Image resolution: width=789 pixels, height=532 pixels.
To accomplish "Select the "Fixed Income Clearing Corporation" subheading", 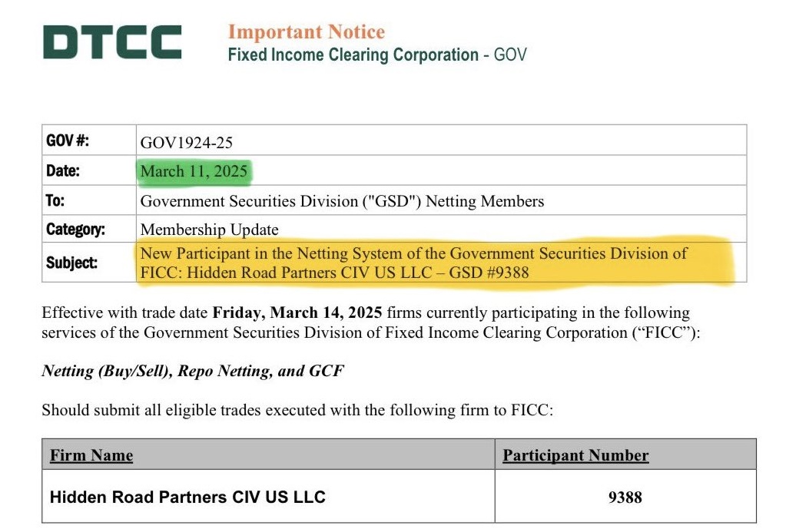I will (x=353, y=55).
